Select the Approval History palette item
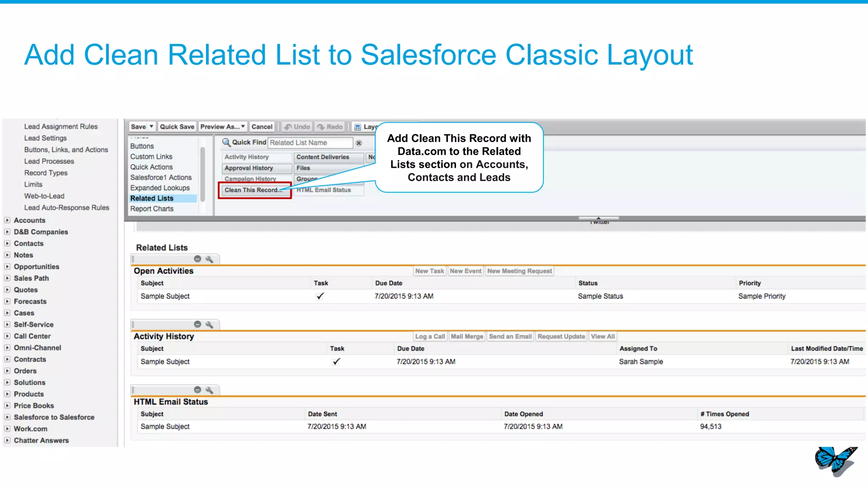 pyautogui.click(x=257, y=168)
